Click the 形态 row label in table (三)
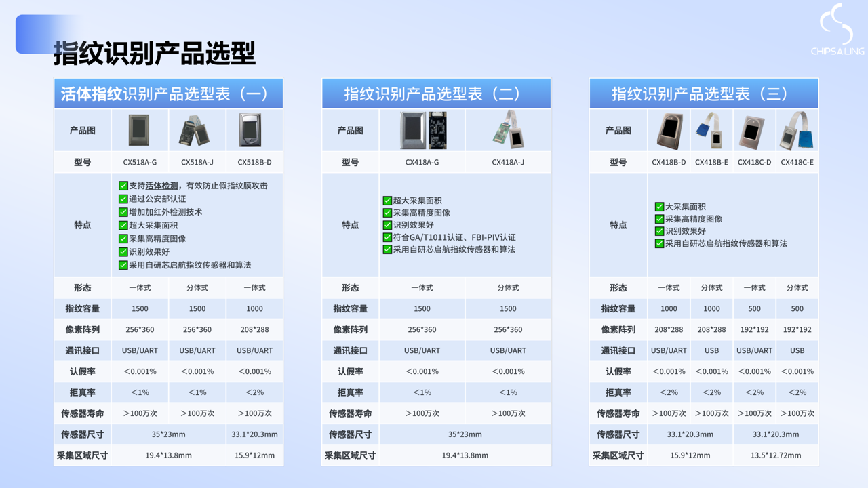Screen dimensions: 868x488 click(x=618, y=288)
